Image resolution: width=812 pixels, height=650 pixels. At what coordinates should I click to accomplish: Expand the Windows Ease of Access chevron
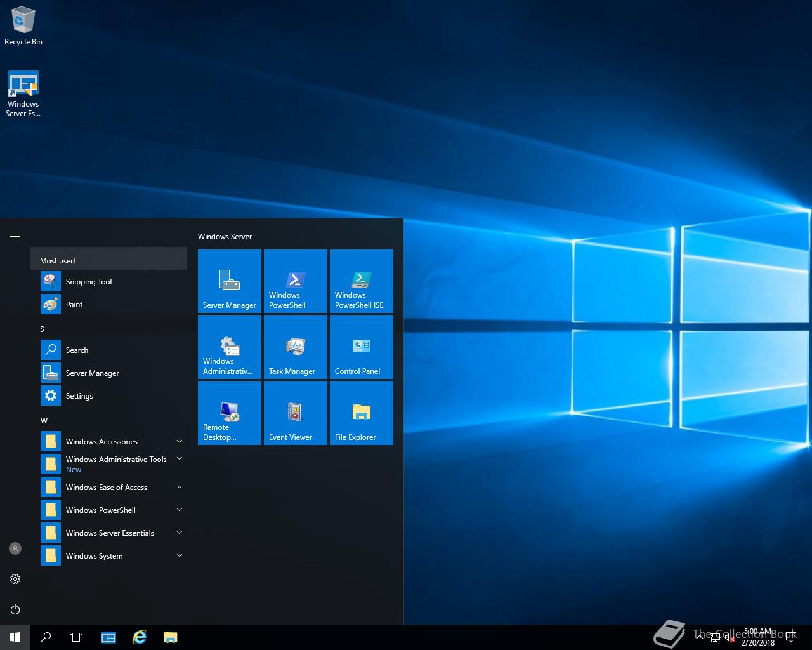point(180,487)
